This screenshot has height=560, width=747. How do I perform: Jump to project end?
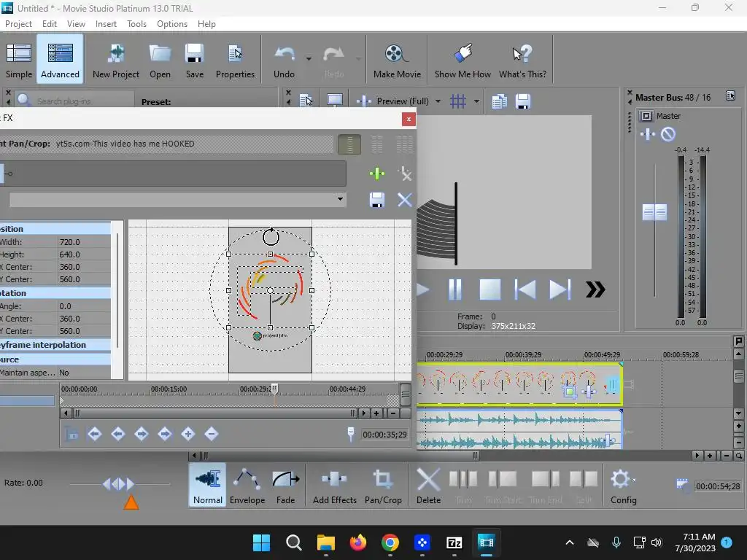pyautogui.click(x=560, y=289)
